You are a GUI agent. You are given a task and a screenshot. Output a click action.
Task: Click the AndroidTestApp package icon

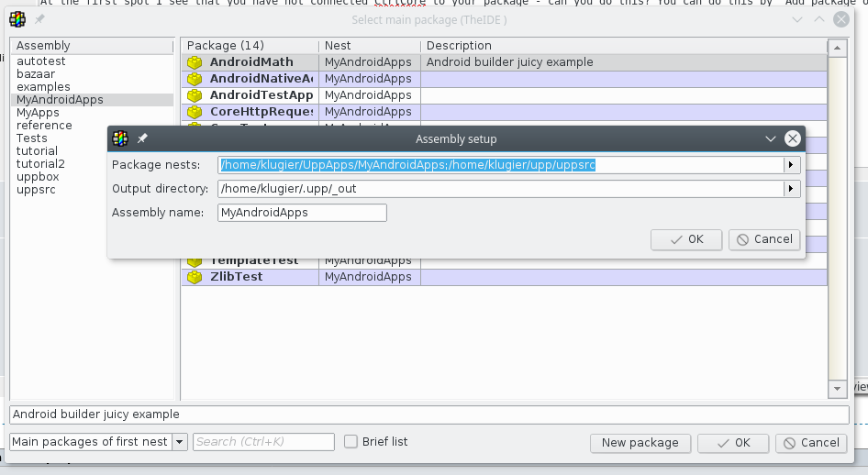click(195, 95)
